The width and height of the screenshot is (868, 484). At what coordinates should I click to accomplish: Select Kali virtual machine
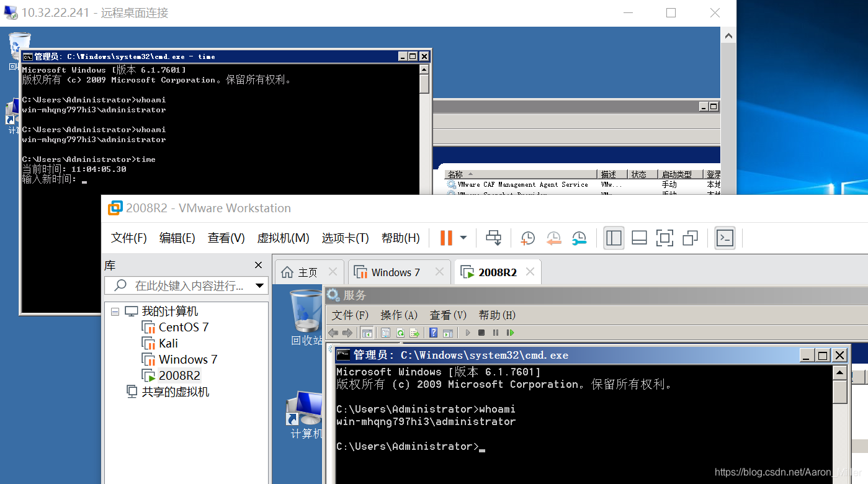(x=168, y=343)
